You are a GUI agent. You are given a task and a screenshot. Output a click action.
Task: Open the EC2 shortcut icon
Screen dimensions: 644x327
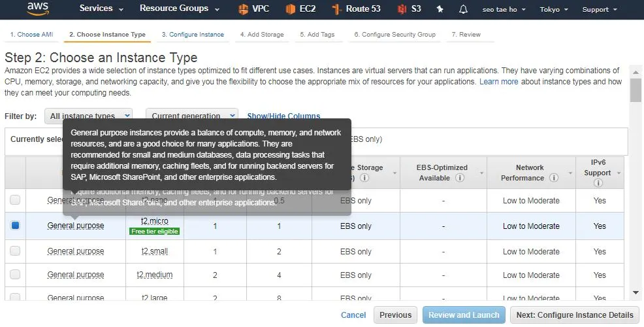click(x=291, y=9)
